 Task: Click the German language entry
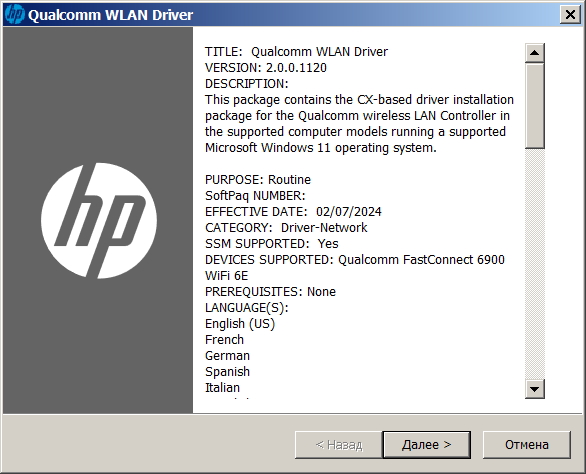pyautogui.click(x=227, y=356)
